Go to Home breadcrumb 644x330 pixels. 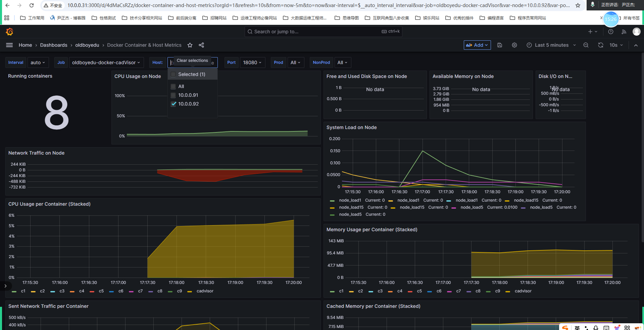pos(26,45)
